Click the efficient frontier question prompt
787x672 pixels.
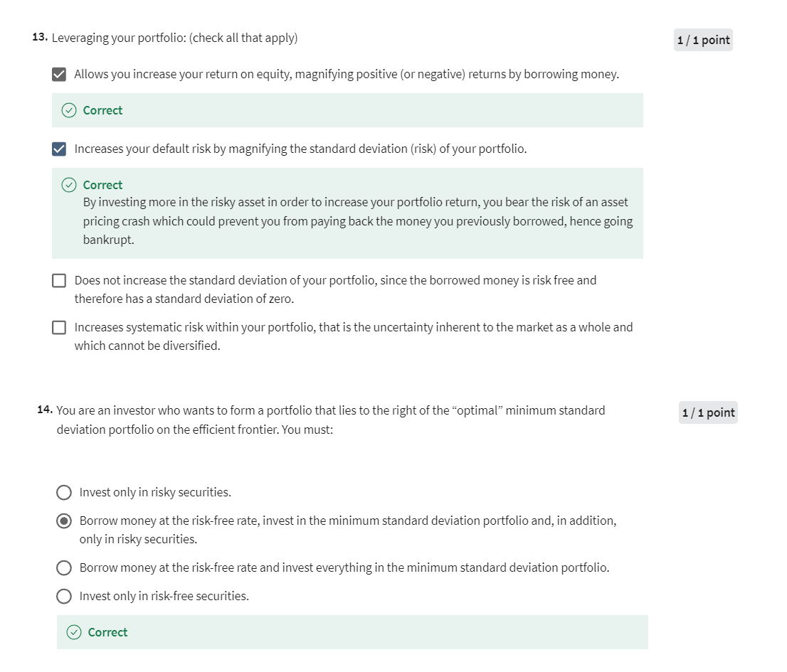tap(331, 420)
